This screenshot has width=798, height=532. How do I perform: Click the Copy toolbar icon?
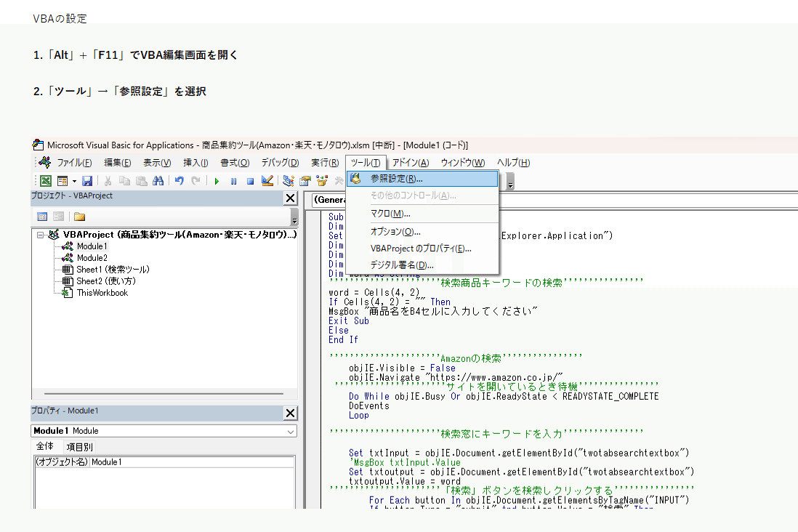pos(124,181)
